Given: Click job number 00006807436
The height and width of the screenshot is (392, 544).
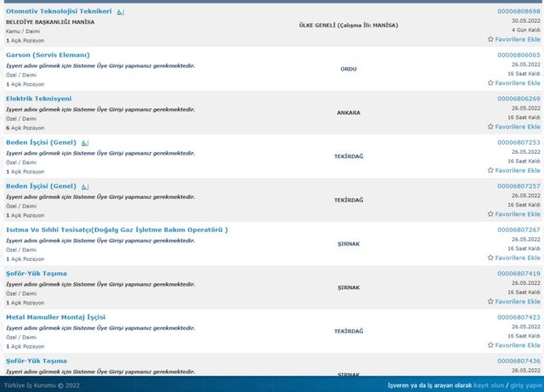Looking at the screenshot, I should tap(518, 361).
